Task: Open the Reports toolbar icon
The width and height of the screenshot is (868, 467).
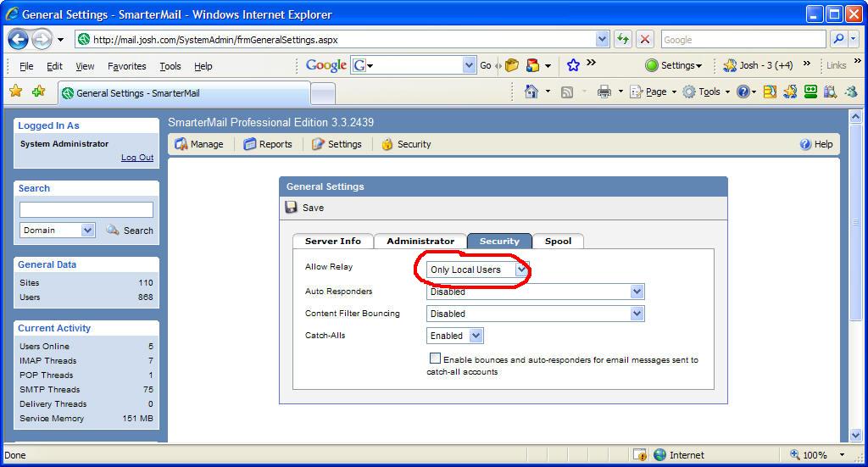Action: click(x=250, y=144)
